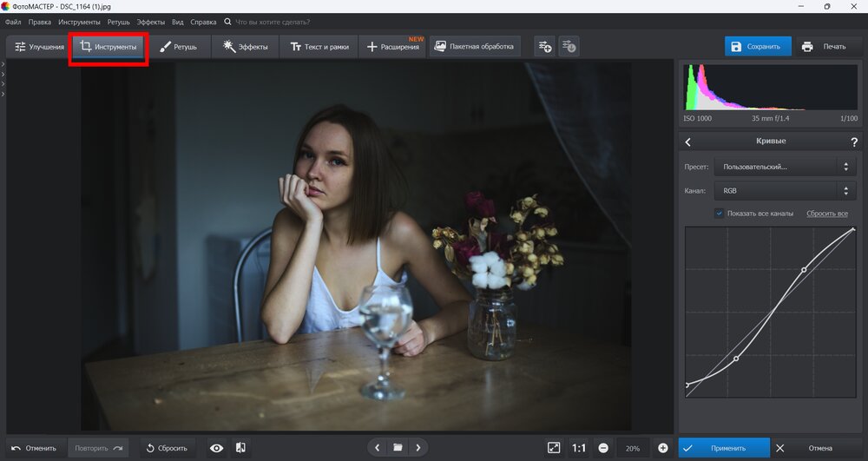This screenshot has height=461, width=868.
Task: Click the Сбросить все link
Action: point(826,213)
